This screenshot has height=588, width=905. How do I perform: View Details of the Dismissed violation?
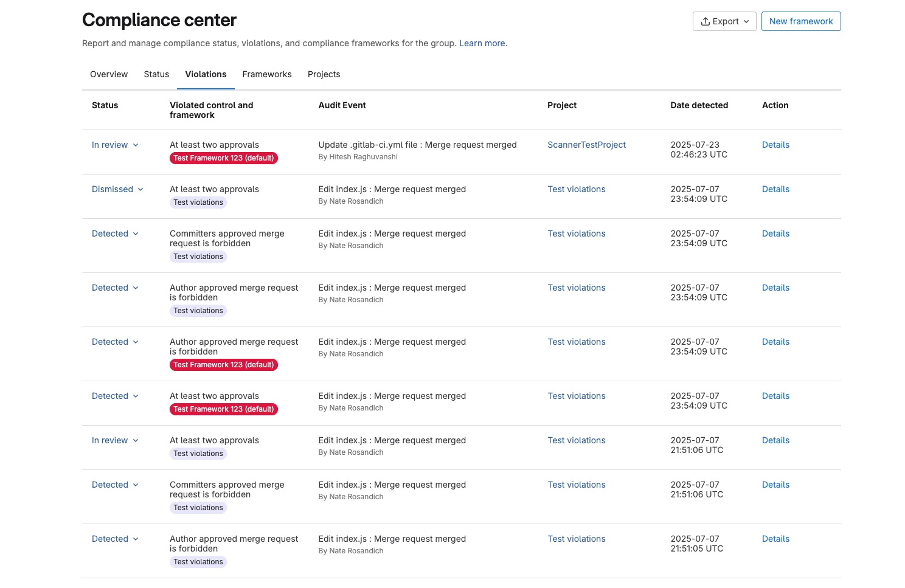coord(775,189)
